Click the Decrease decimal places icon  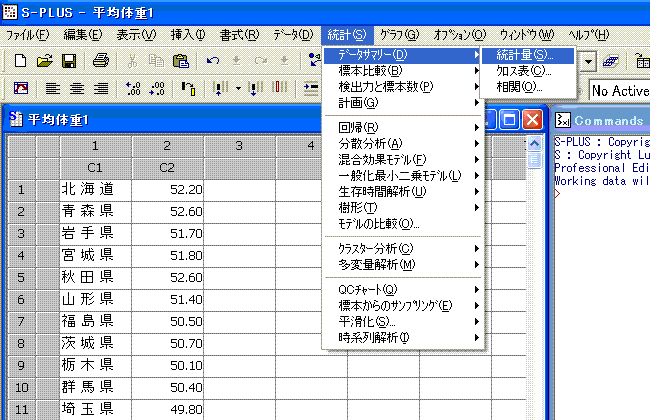(157, 88)
